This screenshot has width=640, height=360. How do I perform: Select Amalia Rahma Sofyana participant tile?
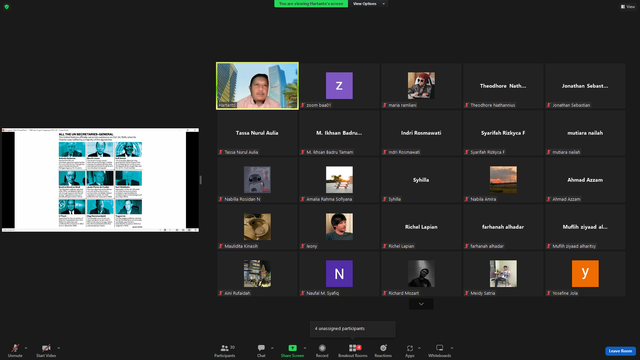point(339,180)
